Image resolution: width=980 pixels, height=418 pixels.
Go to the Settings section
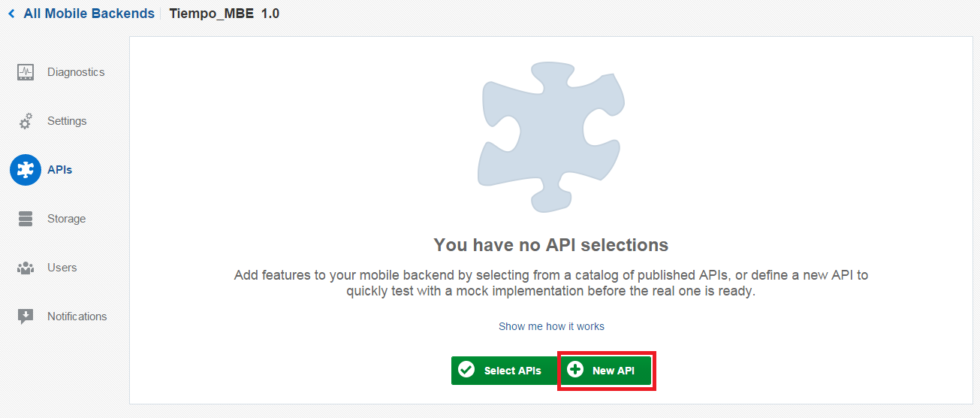click(x=67, y=121)
